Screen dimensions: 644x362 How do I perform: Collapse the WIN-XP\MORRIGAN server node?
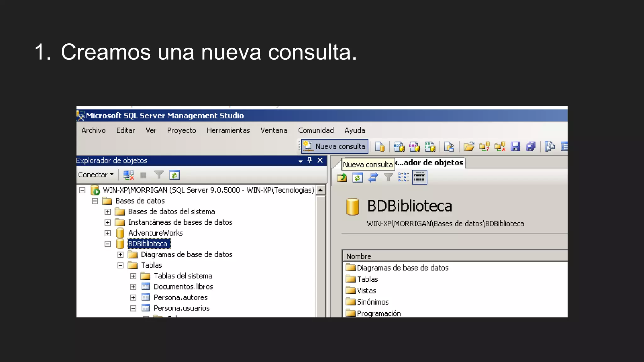click(82, 190)
